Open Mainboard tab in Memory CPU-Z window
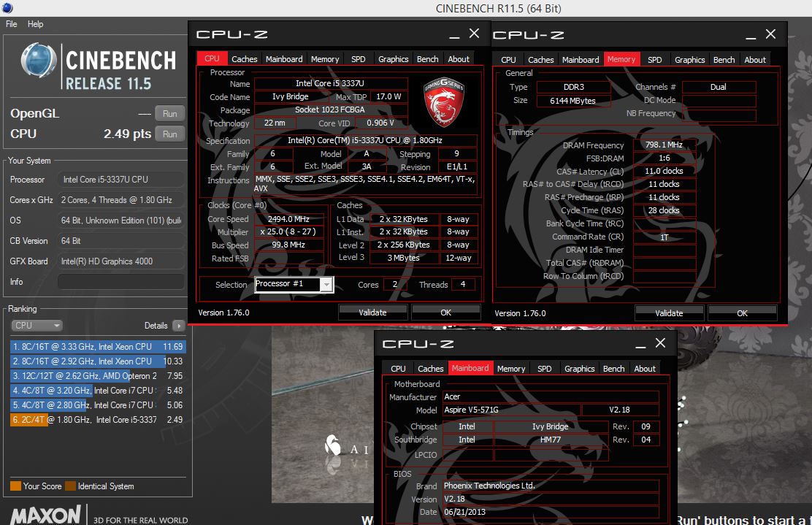Screen dimensions: 812x525 (x=581, y=60)
